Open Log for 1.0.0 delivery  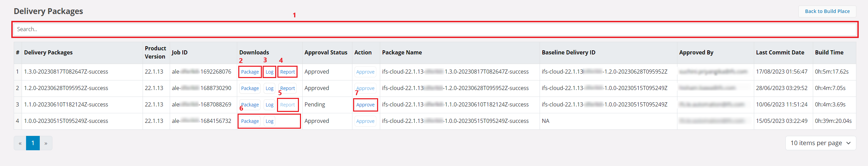pos(269,121)
